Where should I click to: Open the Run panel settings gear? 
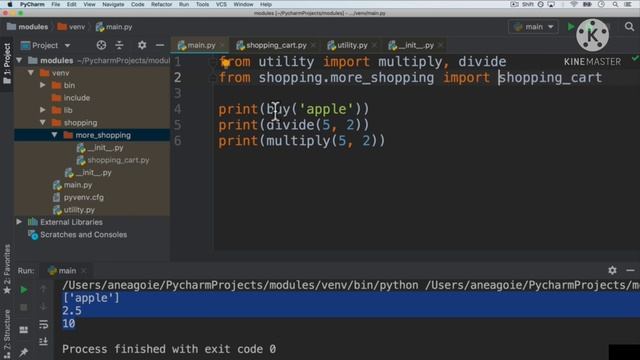point(612,270)
